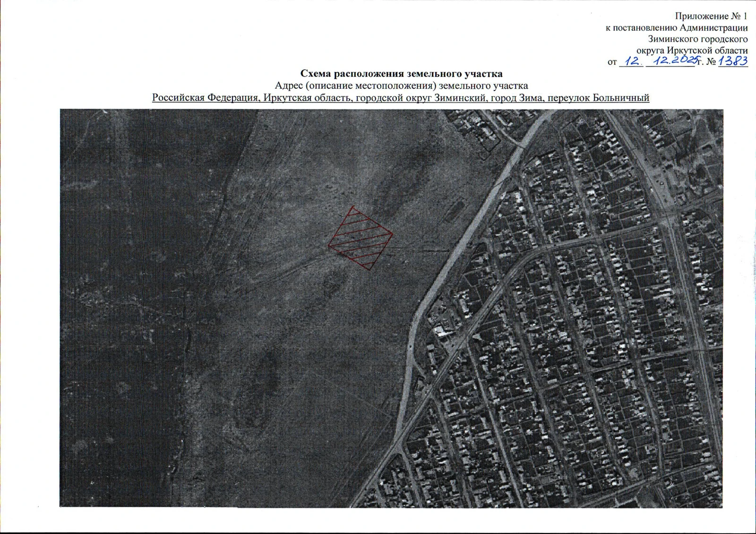Click the "г." abbreviation after the date
Screen dimensions: 756x534
(x=700, y=62)
